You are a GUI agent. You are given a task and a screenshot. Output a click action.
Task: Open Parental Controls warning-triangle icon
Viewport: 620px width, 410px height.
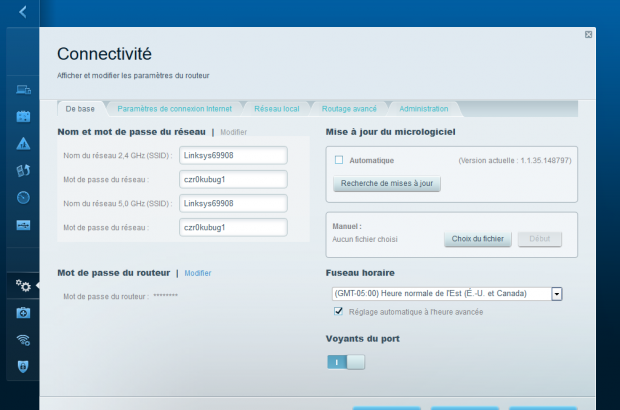coord(22,143)
